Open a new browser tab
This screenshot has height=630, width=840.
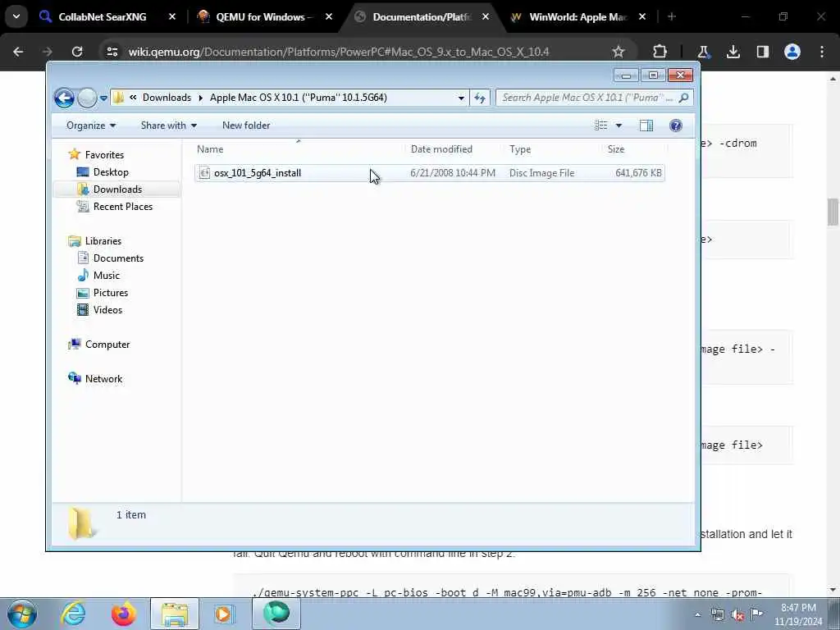pos(672,17)
